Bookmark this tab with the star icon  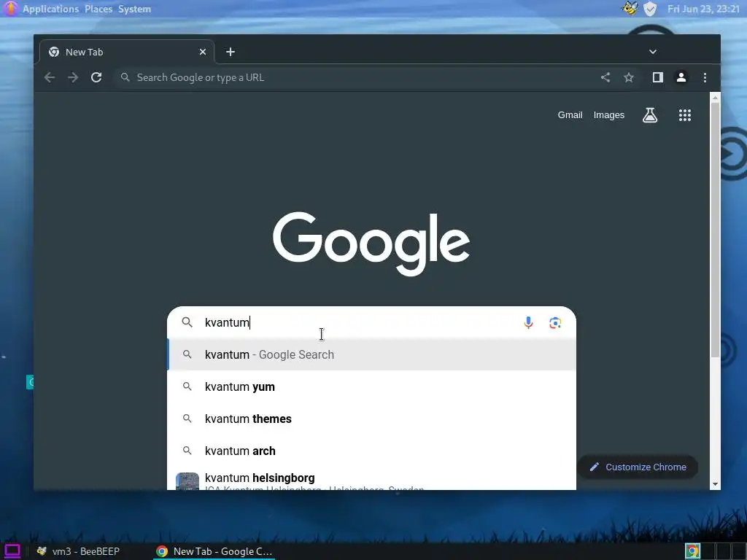coord(629,77)
